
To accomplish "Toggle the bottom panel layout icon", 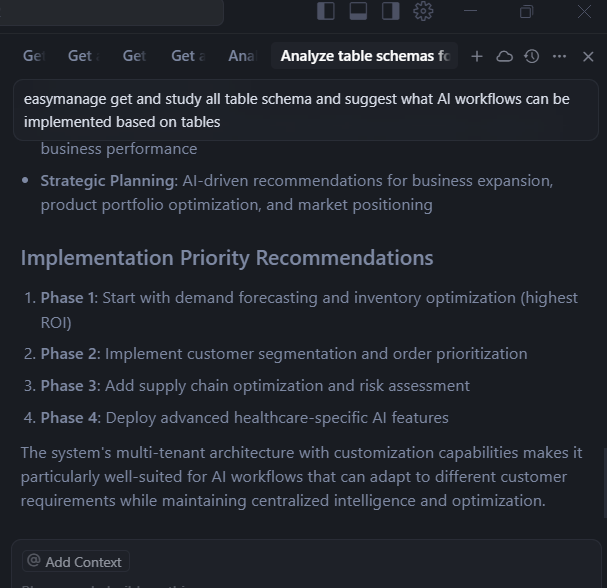I will (x=358, y=11).
